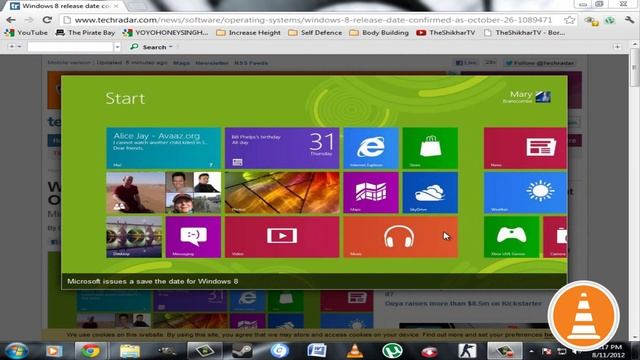Click the Mary user account picture

tap(543, 97)
